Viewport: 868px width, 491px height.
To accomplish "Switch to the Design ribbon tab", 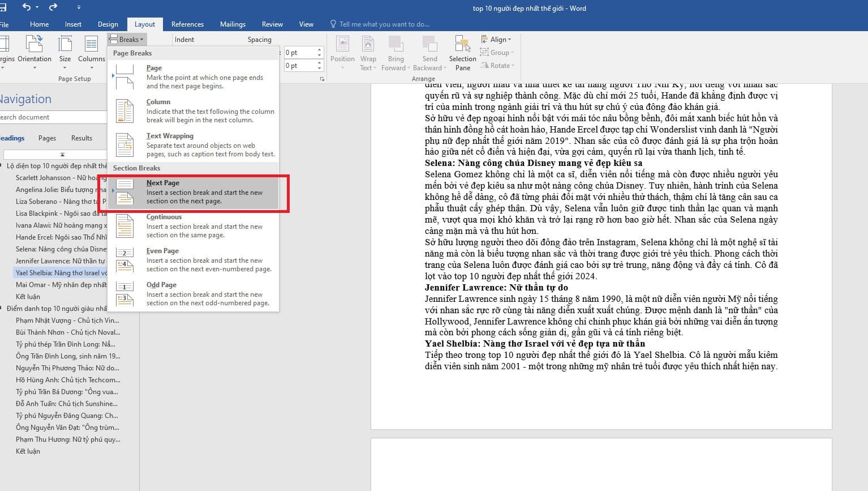I will pyautogui.click(x=108, y=24).
